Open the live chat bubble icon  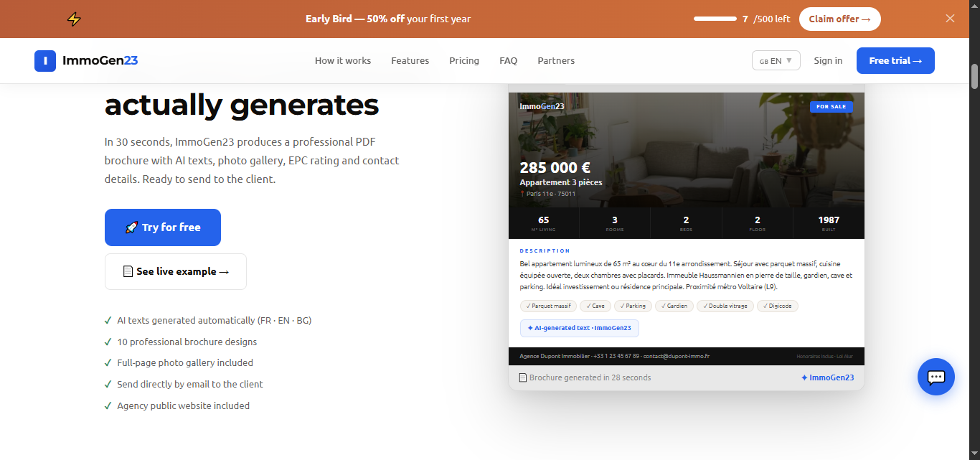click(x=936, y=377)
